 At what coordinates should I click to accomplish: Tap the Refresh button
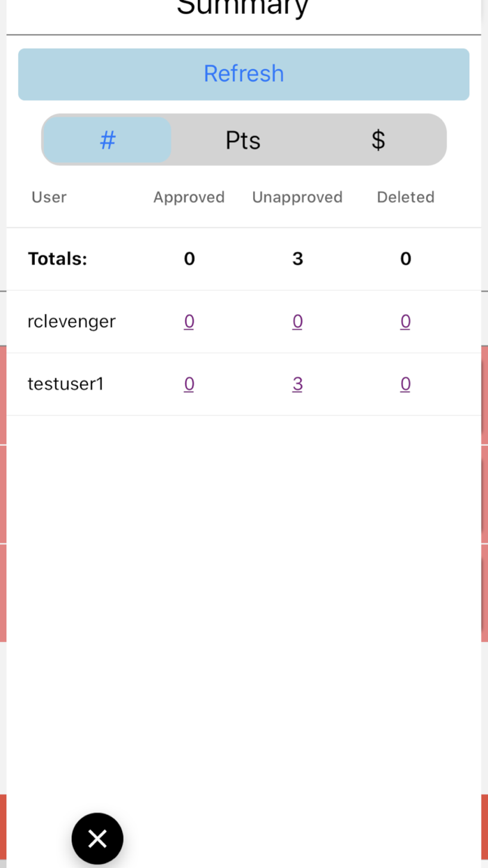tap(243, 73)
